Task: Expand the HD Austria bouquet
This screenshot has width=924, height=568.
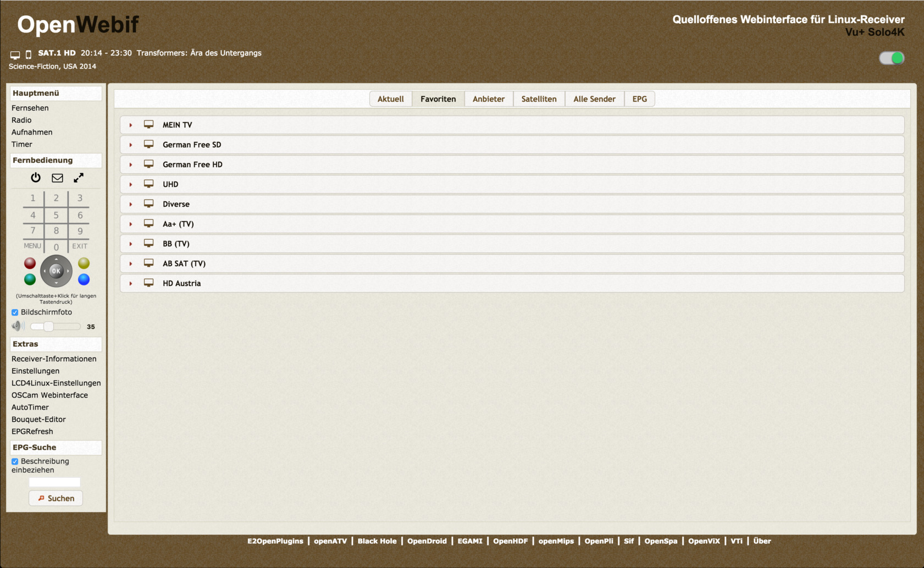Action: [x=131, y=284]
